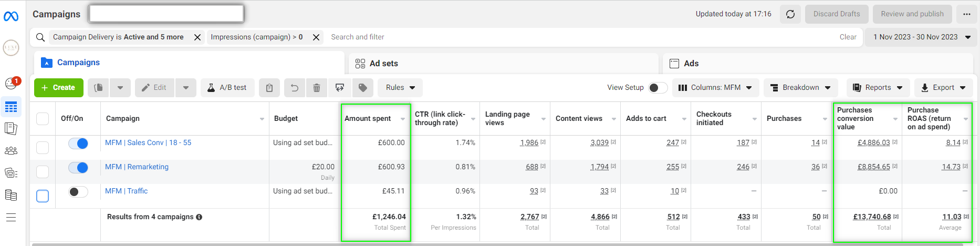Image resolution: width=980 pixels, height=246 pixels.
Task: Click the undo arrow icon
Action: pos(295,88)
